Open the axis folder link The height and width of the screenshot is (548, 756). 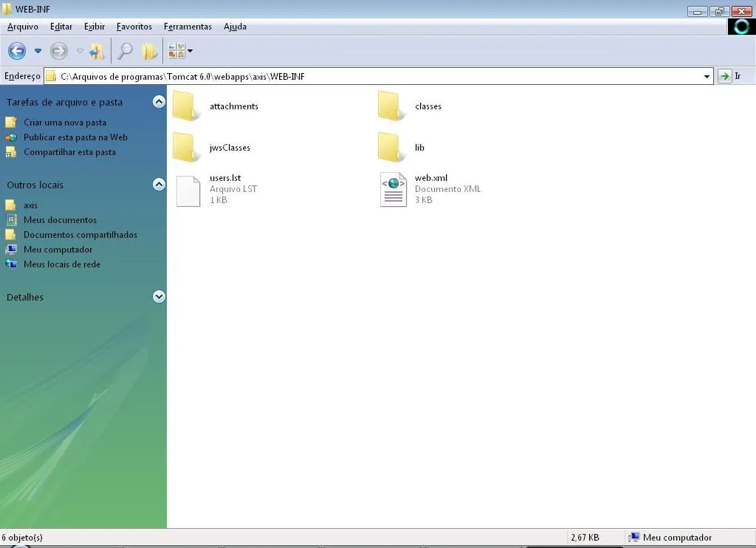click(x=30, y=205)
